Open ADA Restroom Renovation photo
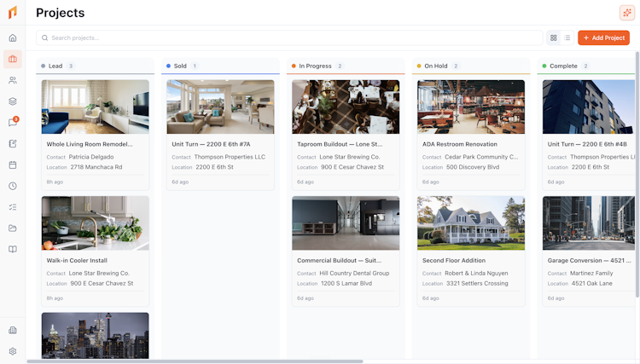 point(471,107)
